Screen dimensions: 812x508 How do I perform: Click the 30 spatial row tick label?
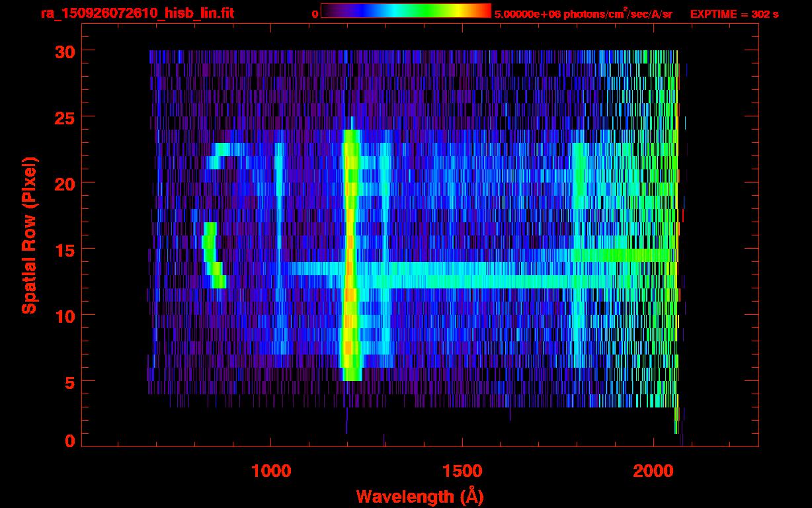[x=65, y=51]
